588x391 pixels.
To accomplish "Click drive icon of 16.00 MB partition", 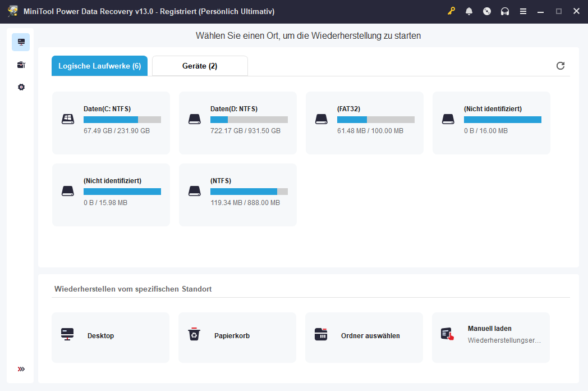I will click(x=448, y=119).
